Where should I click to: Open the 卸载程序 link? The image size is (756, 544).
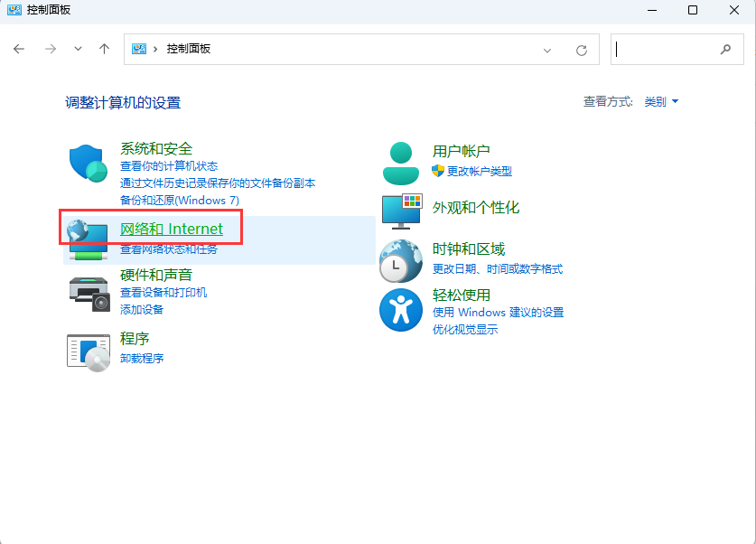point(142,358)
